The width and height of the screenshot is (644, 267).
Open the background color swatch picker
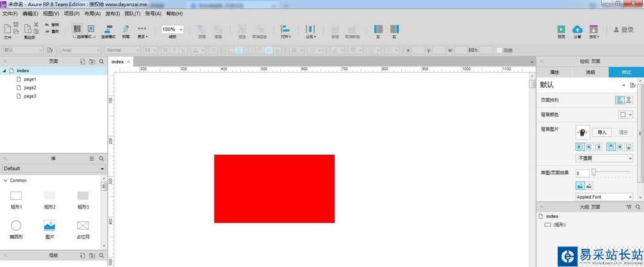(625, 115)
